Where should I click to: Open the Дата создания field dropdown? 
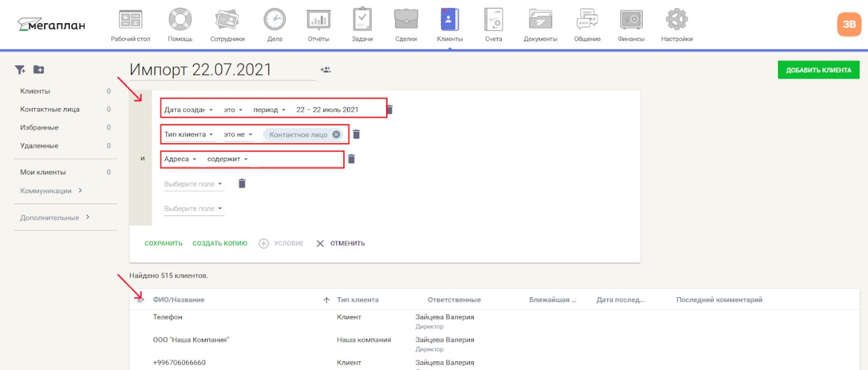point(189,109)
